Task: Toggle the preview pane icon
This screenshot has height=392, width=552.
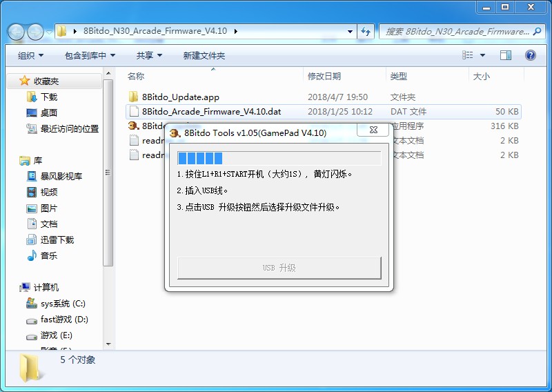Action: [x=506, y=55]
